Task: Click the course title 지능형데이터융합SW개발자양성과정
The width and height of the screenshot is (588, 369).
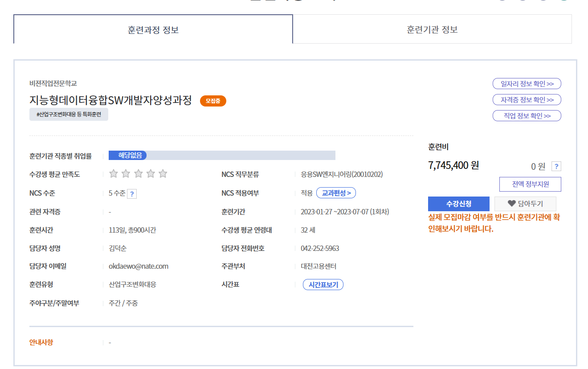Action: 110,100
